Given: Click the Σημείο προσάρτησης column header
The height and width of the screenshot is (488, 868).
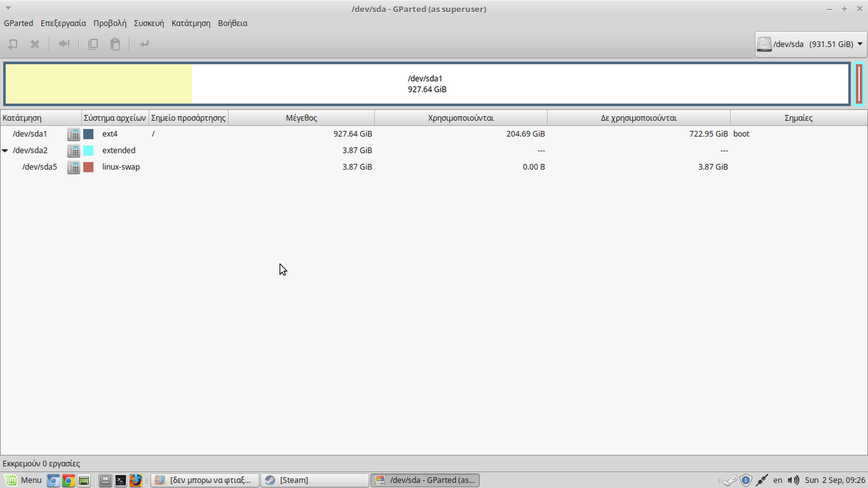Looking at the screenshot, I should click(188, 117).
